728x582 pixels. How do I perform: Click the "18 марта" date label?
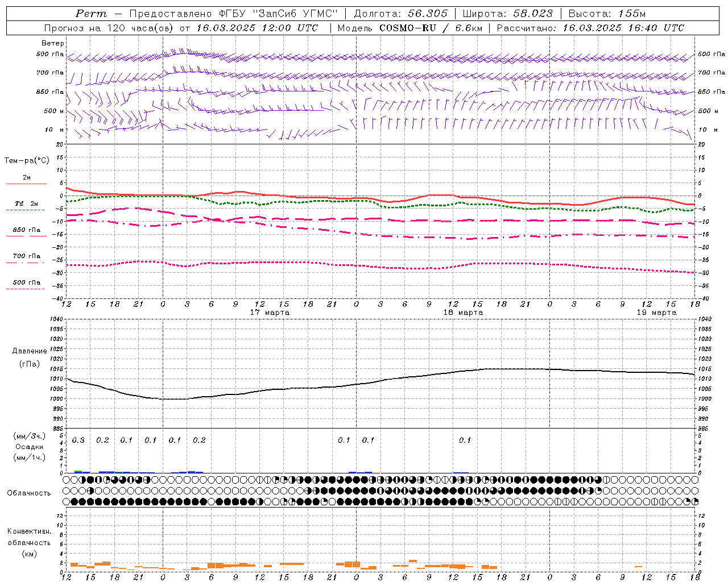pos(463,313)
